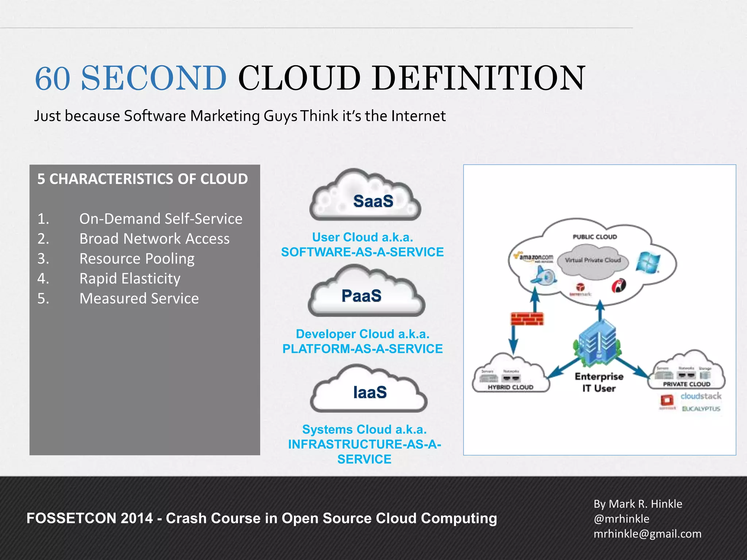Click the Eucalyptus logo

point(701,409)
